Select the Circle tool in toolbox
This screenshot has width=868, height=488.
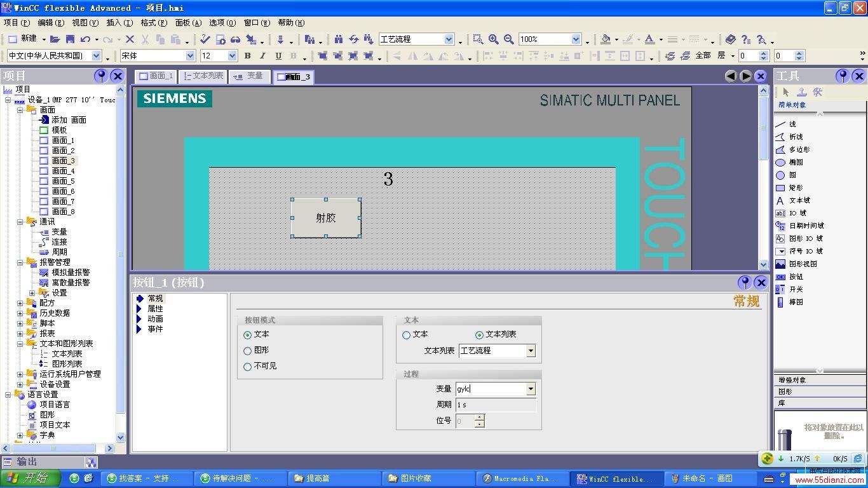point(787,175)
